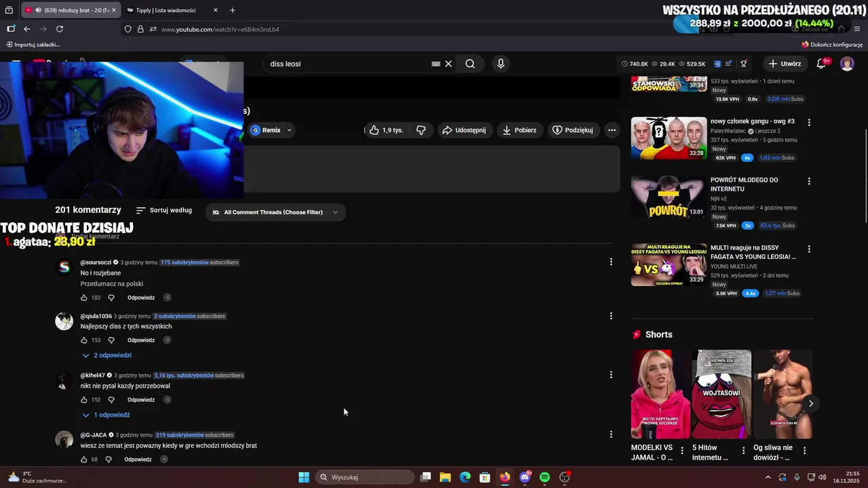868x488 pixels.
Task: Reply to @soursoczi with Odpowiedz
Action: pos(141,298)
